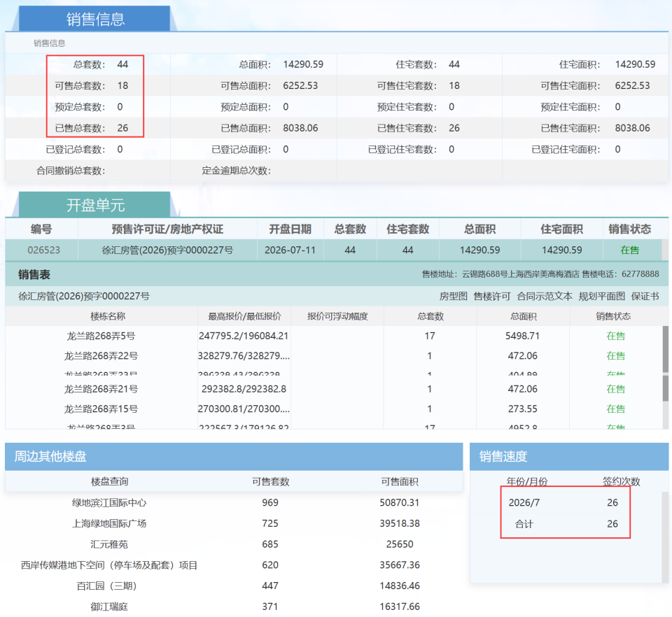Click the 保证书 link
The width and height of the screenshot is (672, 617).
coord(645,297)
